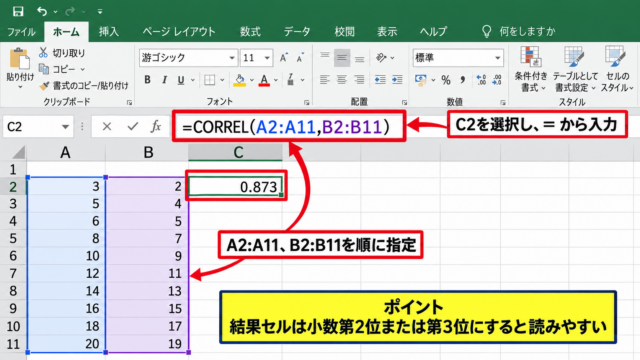Open 条件付き書式 conditional formatting

(530, 69)
